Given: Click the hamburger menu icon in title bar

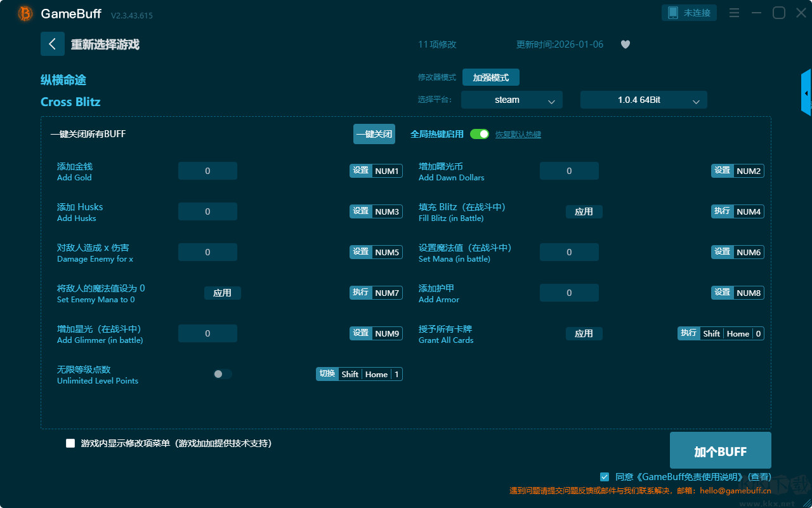Looking at the screenshot, I should point(734,13).
